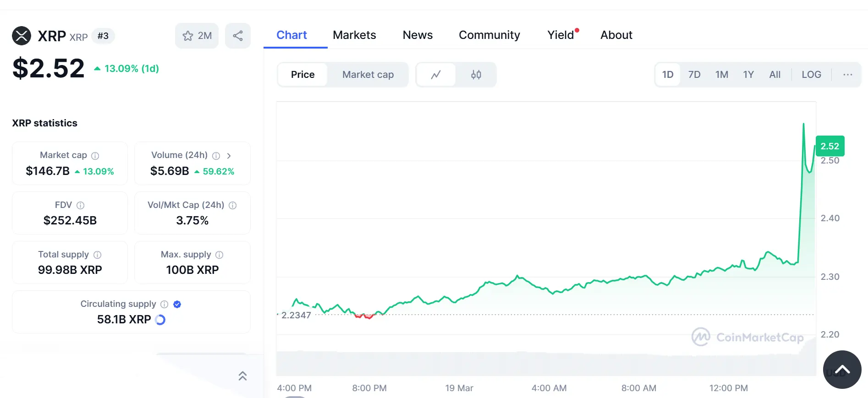Open the Yield tab

click(561, 35)
